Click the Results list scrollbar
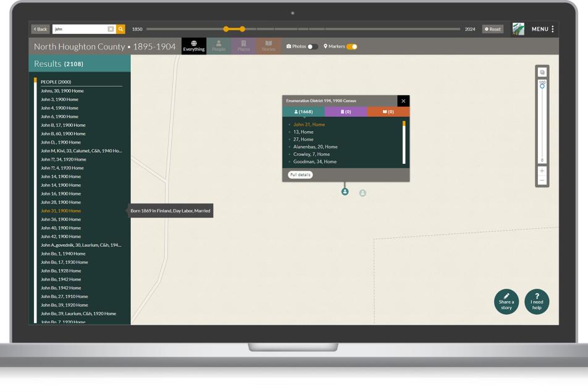The width and height of the screenshot is (588, 392). click(x=35, y=200)
